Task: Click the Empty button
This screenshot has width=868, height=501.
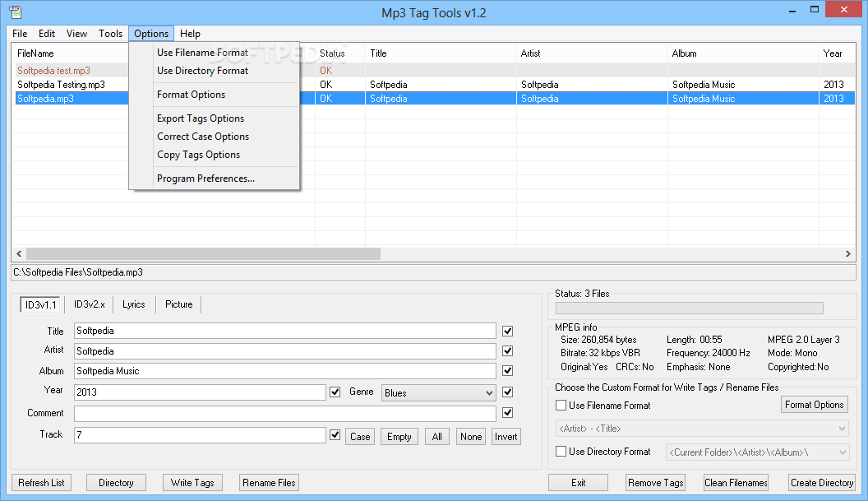Action: pos(399,437)
